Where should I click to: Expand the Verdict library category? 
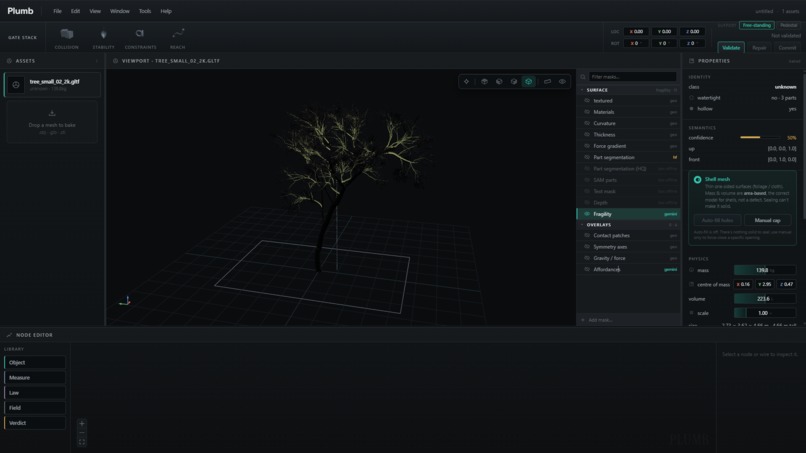point(35,423)
